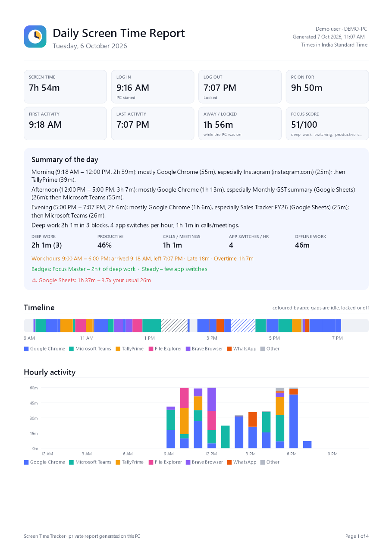Click the Summary of the day heading
Image resolution: width=392 pixels, height=555 pixels.
[65, 160]
